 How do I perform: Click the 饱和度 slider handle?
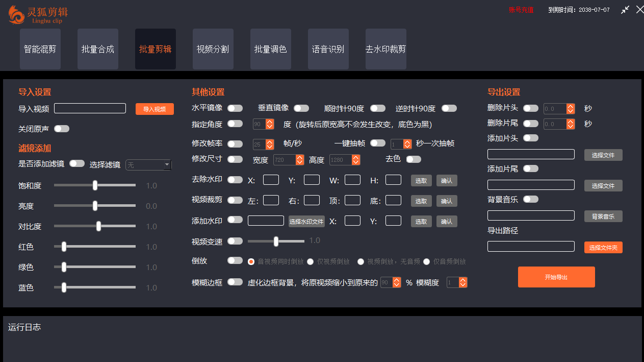click(x=94, y=185)
